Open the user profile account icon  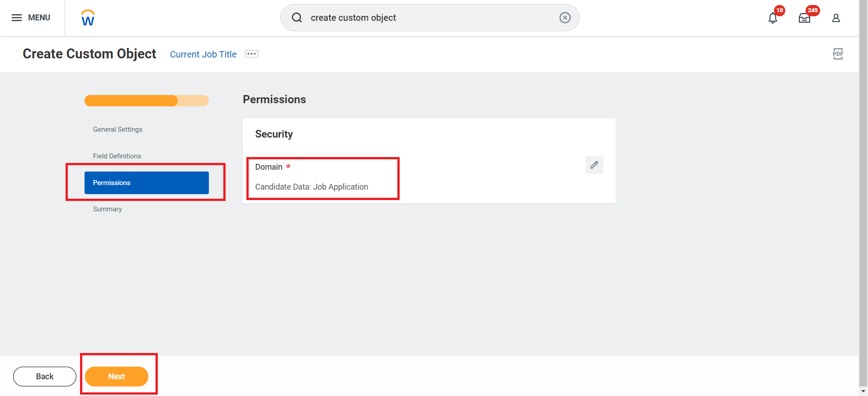[x=836, y=18]
